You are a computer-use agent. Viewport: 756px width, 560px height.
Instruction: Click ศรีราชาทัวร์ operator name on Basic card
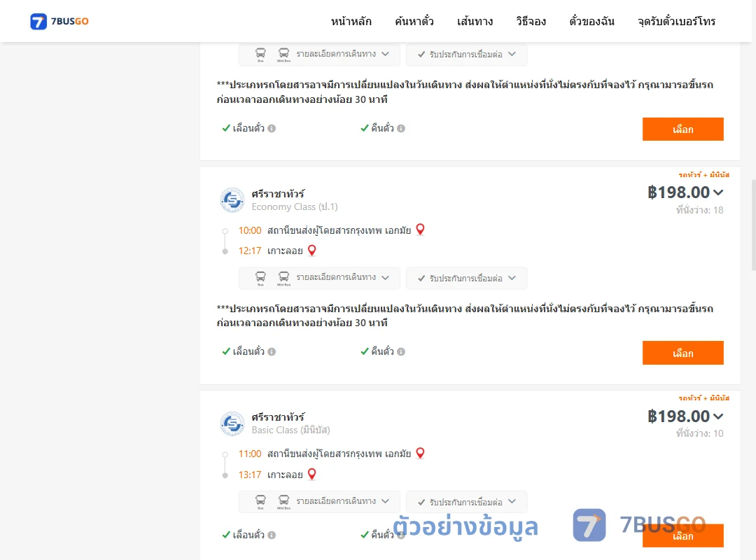278,416
